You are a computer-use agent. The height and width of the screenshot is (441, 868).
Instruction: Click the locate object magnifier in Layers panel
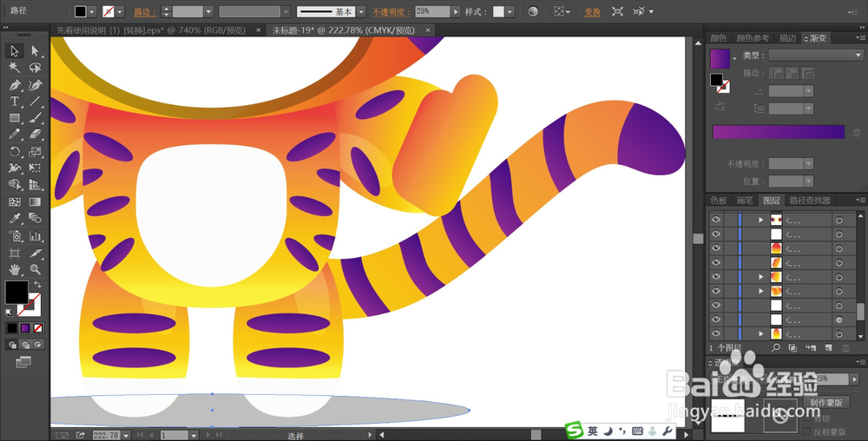click(775, 347)
